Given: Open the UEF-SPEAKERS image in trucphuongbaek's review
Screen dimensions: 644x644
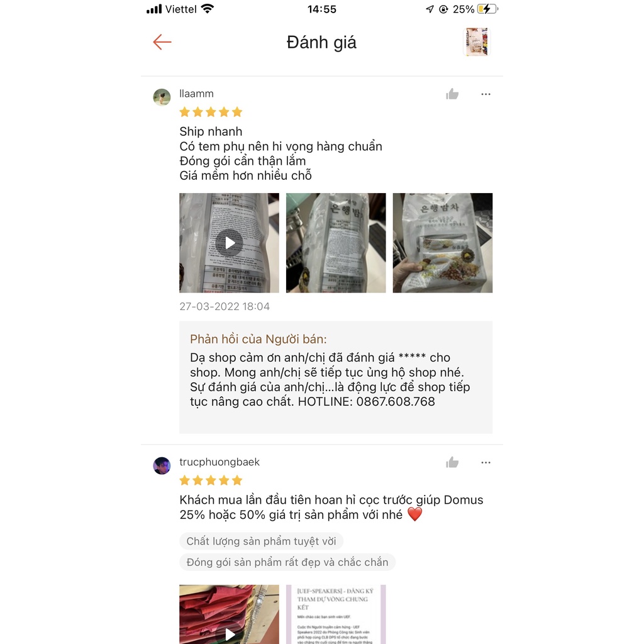Looking at the screenshot, I should (x=336, y=614).
